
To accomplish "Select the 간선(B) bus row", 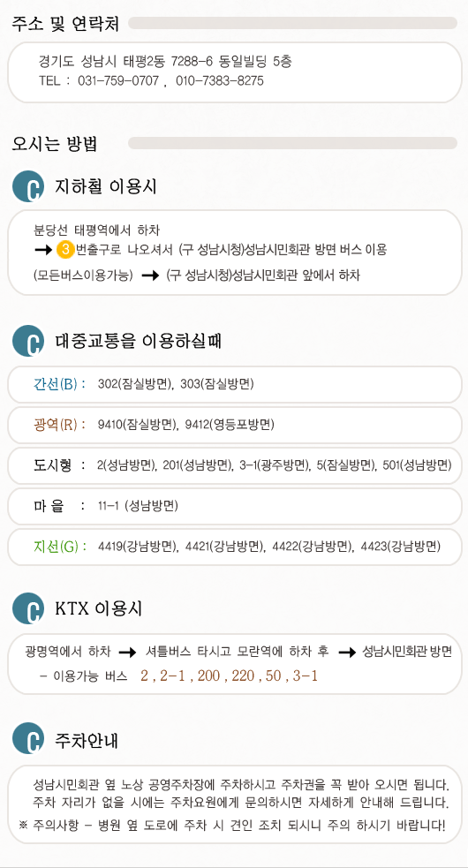I will pyautogui.click(x=234, y=384).
